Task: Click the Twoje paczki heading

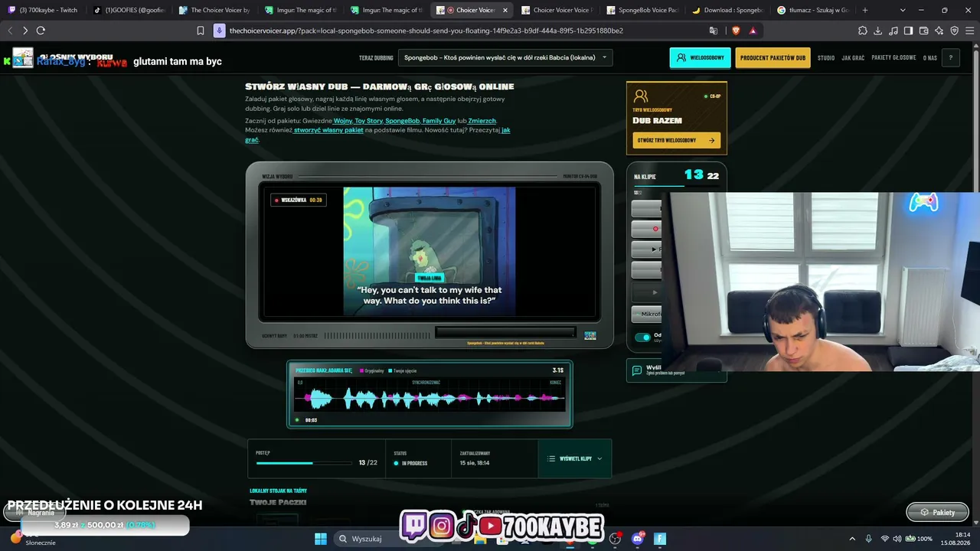Action: coord(278,502)
